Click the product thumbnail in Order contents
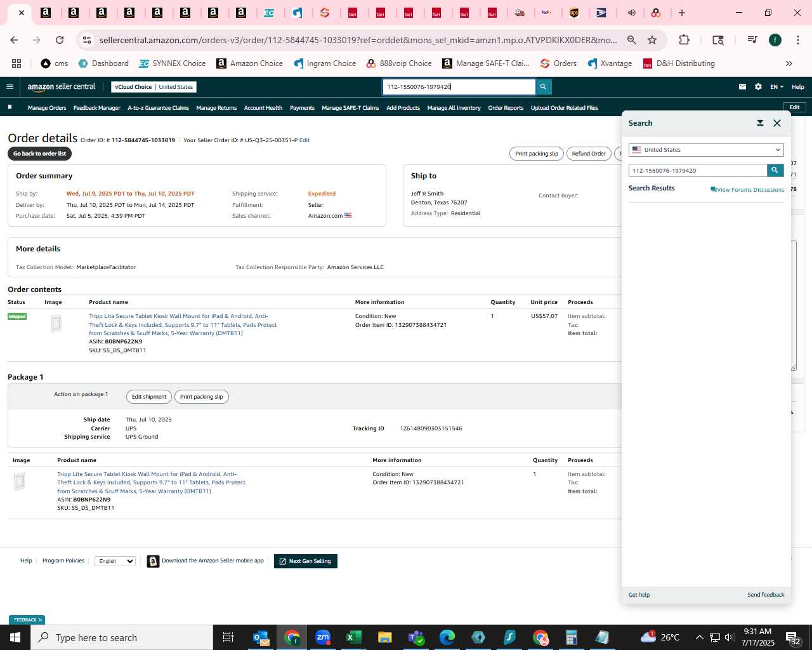The image size is (812, 650). click(x=56, y=324)
